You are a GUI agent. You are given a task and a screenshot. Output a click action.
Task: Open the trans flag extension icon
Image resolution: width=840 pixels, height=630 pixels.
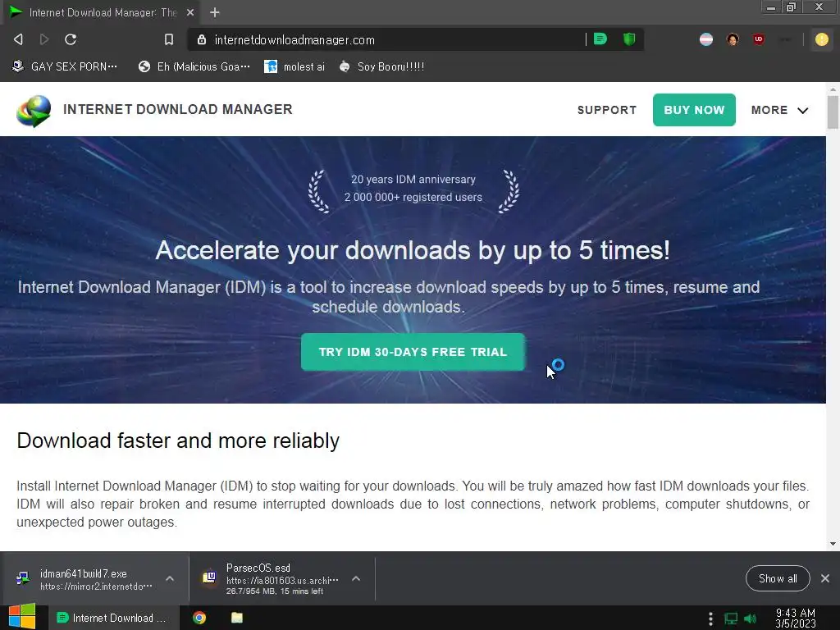coord(706,39)
